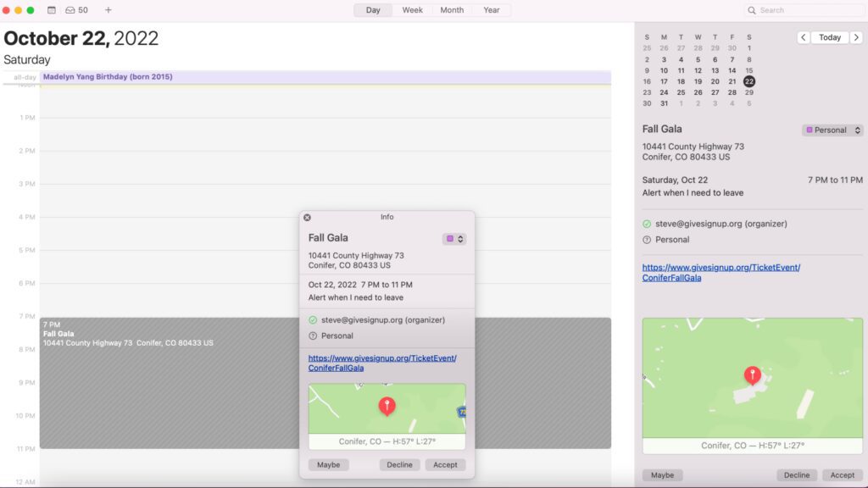Viewport: 868px width, 488px height.
Task: Click Decline button in sidebar inspector
Action: 797,474
